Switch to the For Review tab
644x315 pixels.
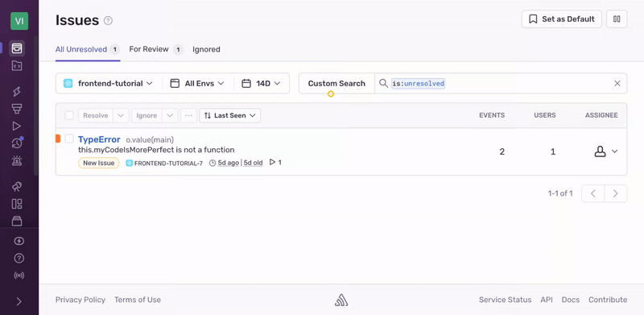pos(155,50)
